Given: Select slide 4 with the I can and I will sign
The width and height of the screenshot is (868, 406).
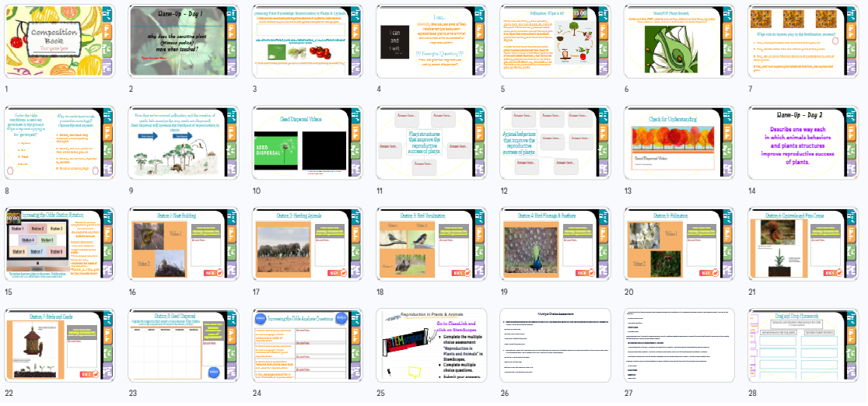Looking at the screenshot, I should [431, 41].
